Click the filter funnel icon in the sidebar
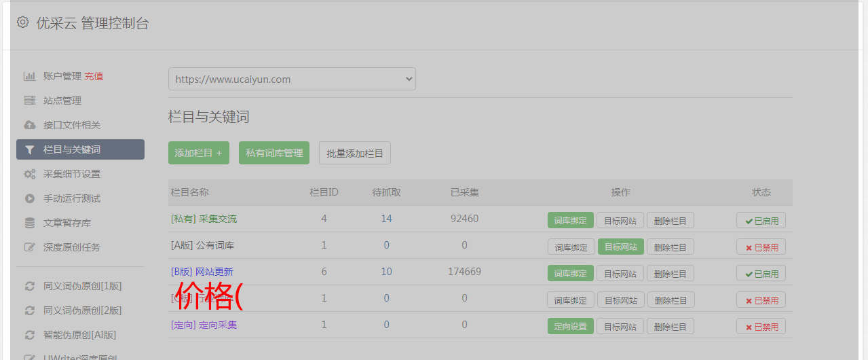 pyautogui.click(x=30, y=149)
